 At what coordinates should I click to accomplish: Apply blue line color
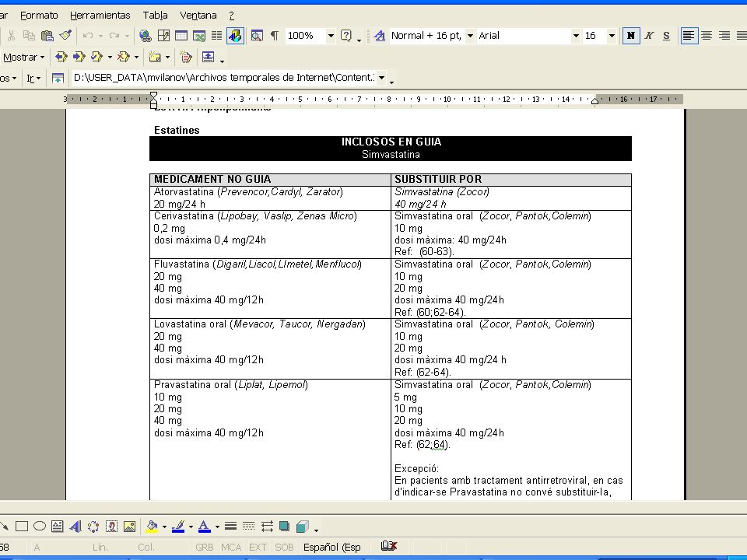coord(178,527)
